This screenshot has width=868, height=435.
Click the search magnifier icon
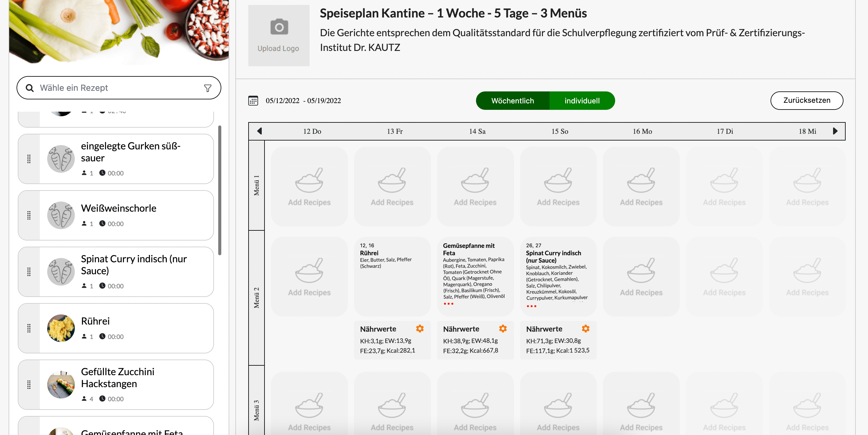[30, 88]
